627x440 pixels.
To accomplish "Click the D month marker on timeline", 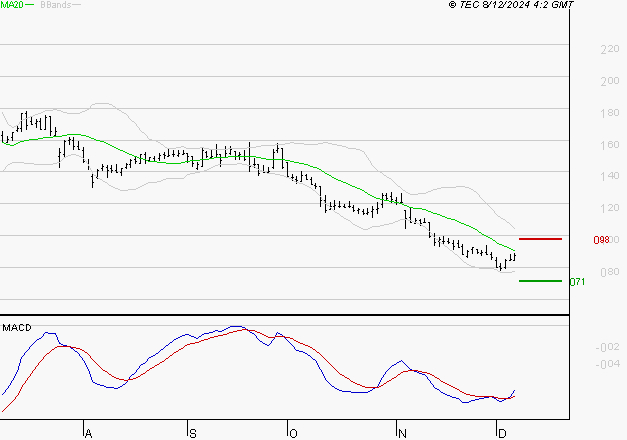I will coord(503,434).
